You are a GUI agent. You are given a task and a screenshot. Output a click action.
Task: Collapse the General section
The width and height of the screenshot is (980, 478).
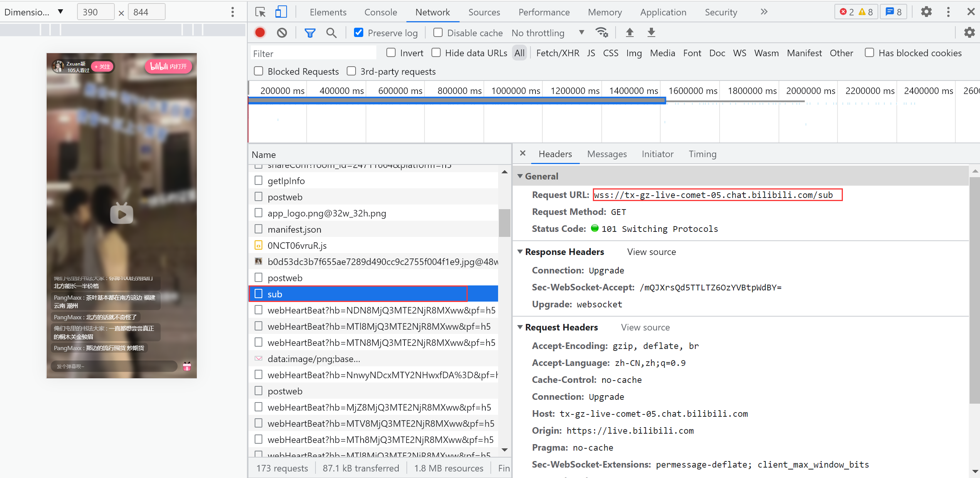(x=520, y=176)
